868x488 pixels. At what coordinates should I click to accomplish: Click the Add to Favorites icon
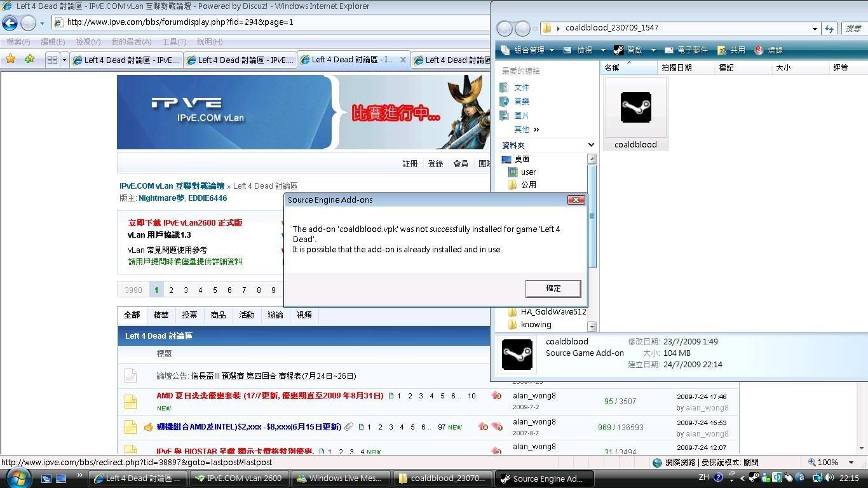coord(29,59)
